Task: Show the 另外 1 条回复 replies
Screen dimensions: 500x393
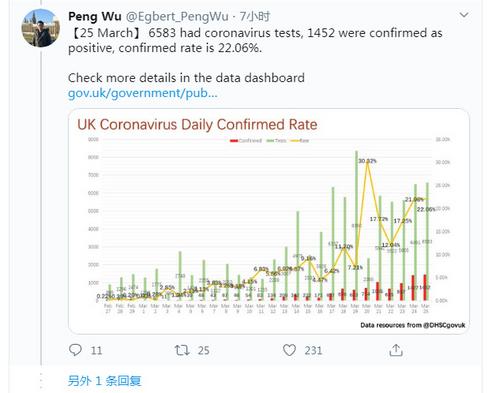Action: pos(104,381)
